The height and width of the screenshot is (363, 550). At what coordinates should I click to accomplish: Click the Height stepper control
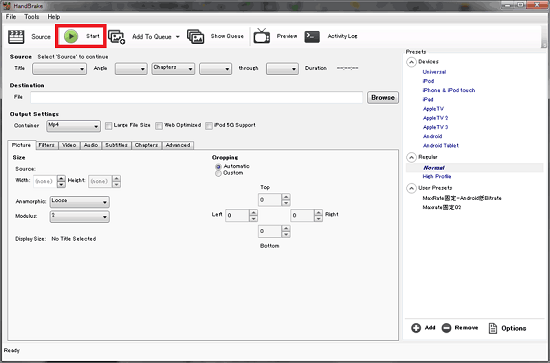(x=116, y=181)
